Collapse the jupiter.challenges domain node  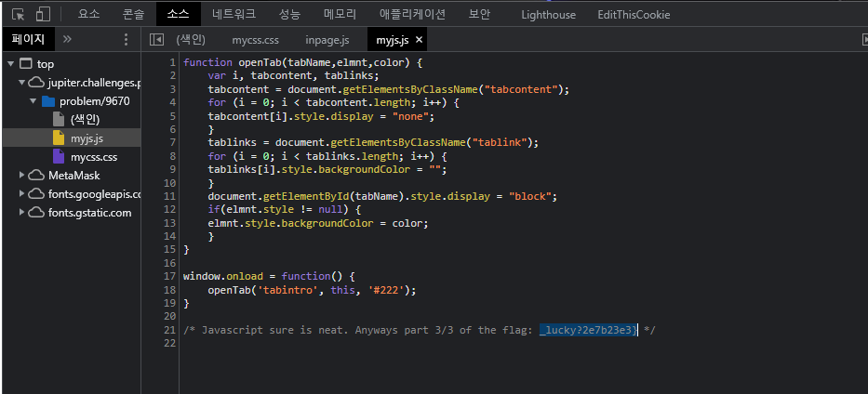(21, 83)
